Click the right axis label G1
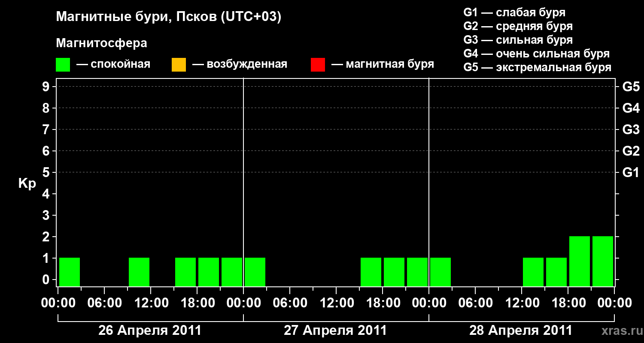Screen dimensions: 644x343 (x=631, y=172)
